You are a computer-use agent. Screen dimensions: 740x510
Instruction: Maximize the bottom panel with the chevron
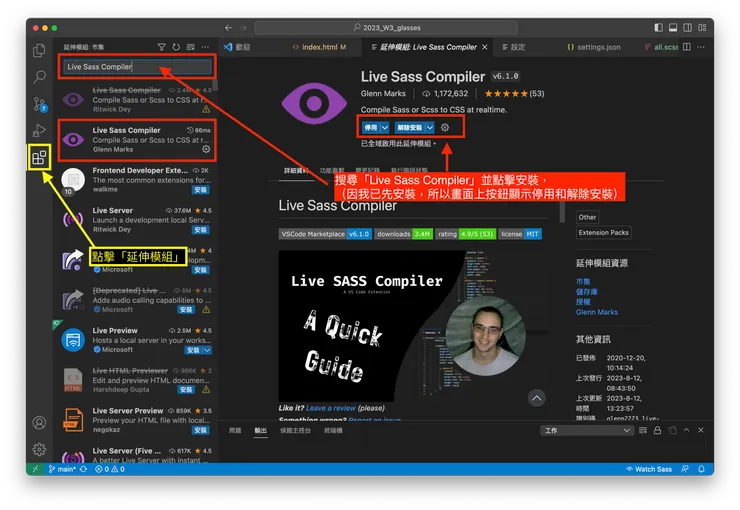tap(687, 430)
